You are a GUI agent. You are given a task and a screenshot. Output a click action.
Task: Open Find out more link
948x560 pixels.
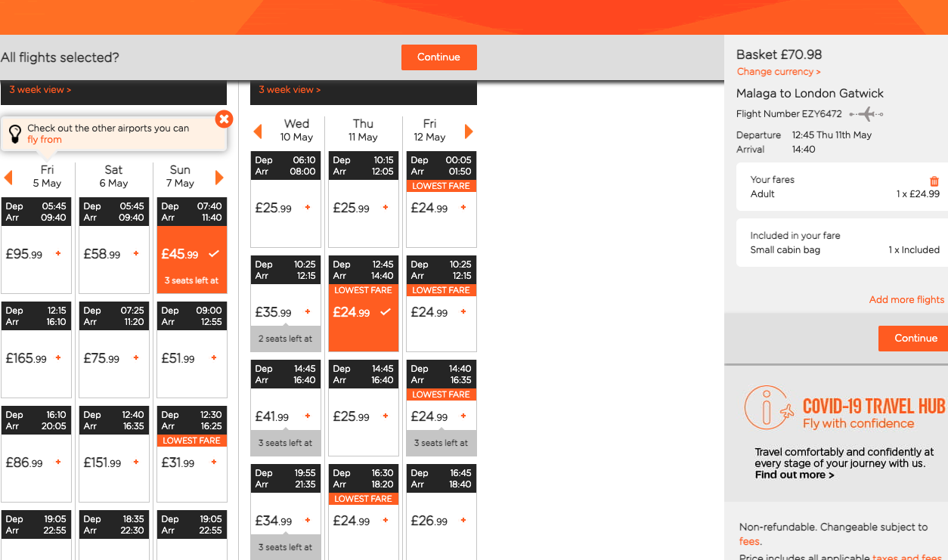[795, 475]
